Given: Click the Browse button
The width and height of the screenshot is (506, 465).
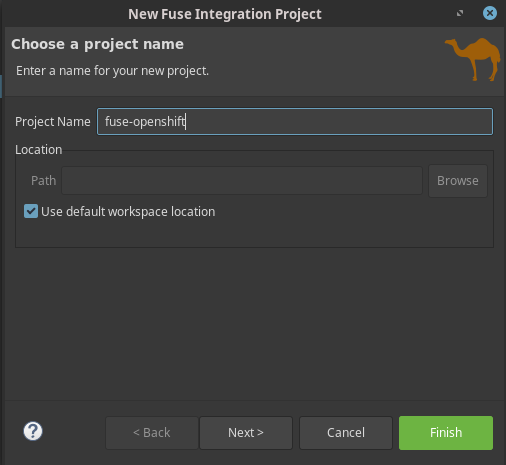Looking at the screenshot, I should (458, 181).
